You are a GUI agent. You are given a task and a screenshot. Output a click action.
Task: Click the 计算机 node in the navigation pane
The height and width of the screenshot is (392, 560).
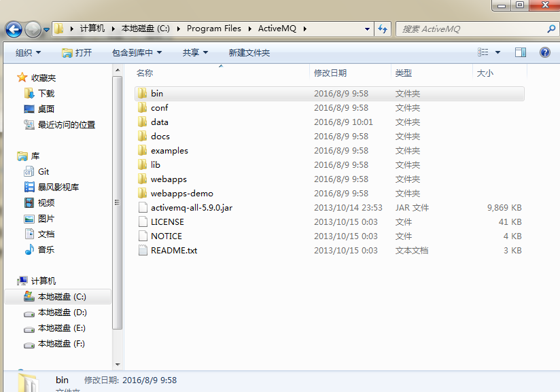(43, 281)
